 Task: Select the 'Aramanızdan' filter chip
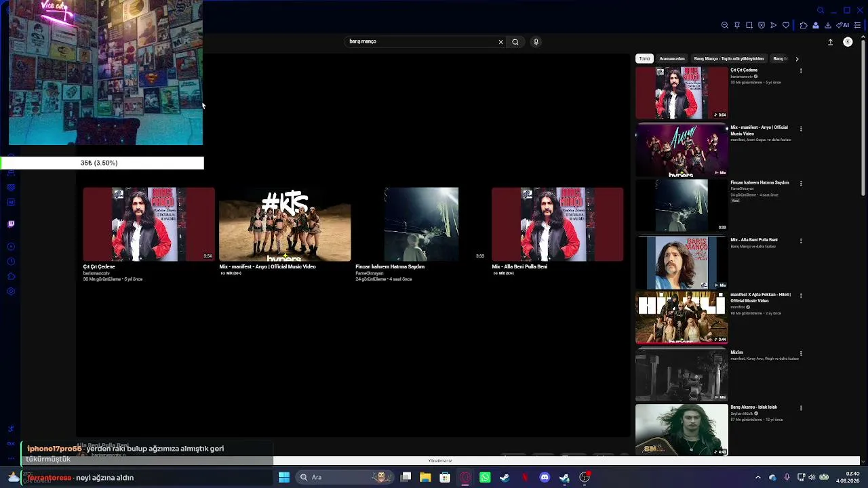tap(672, 59)
